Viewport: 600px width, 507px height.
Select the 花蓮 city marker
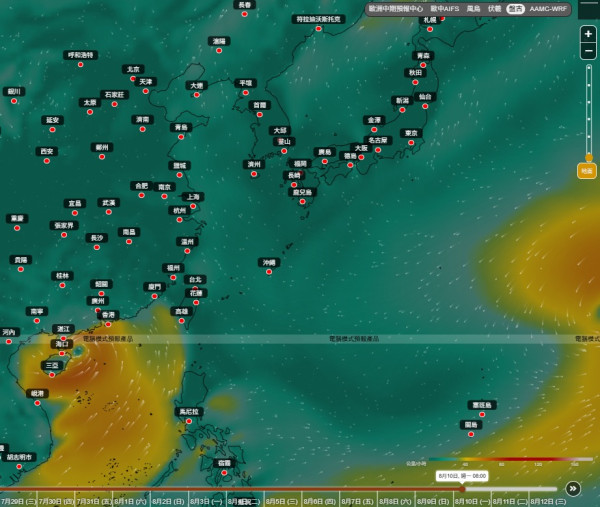coord(196,302)
